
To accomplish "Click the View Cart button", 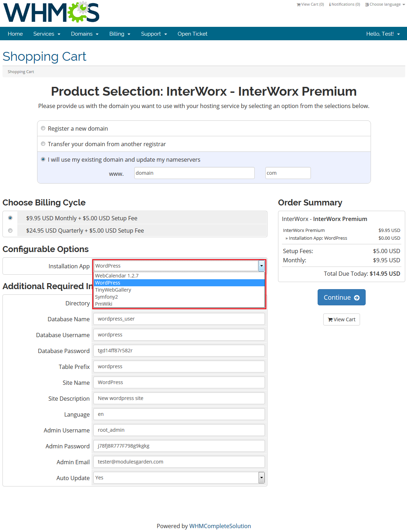I will (341, 319).
